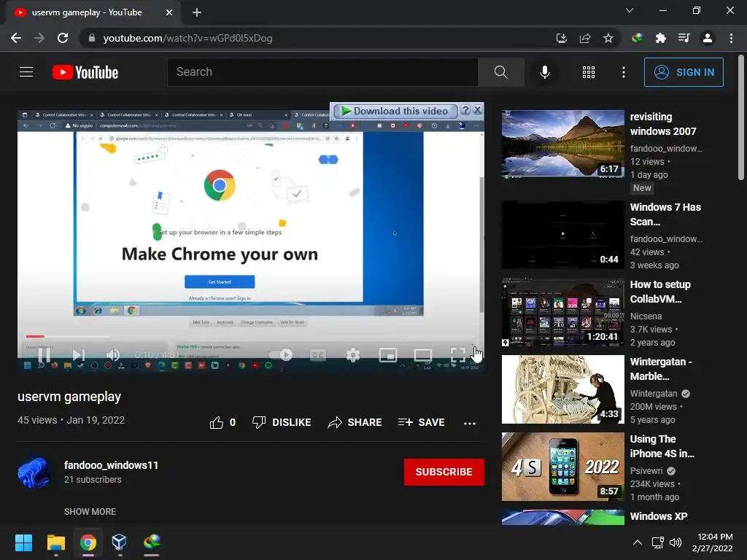Enable the miniplayer
747x560 pixels.
[388, 355]
